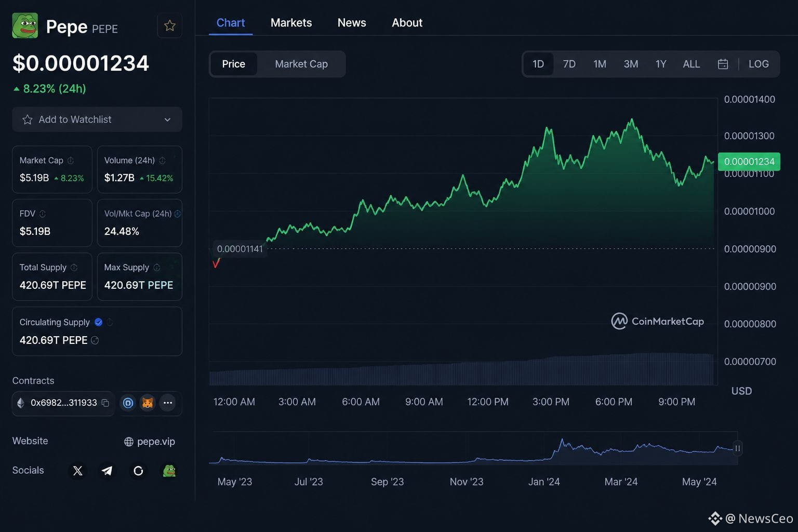798x532 pixels.
Task: Open more contracts with the three-dots icon
Action: [x=167, y=403]
